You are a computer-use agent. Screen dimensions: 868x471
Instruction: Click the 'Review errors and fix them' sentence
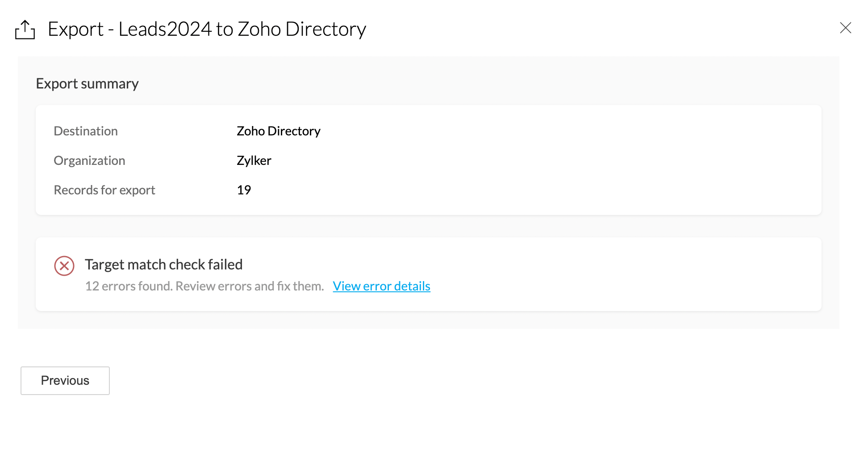point(250,286)
